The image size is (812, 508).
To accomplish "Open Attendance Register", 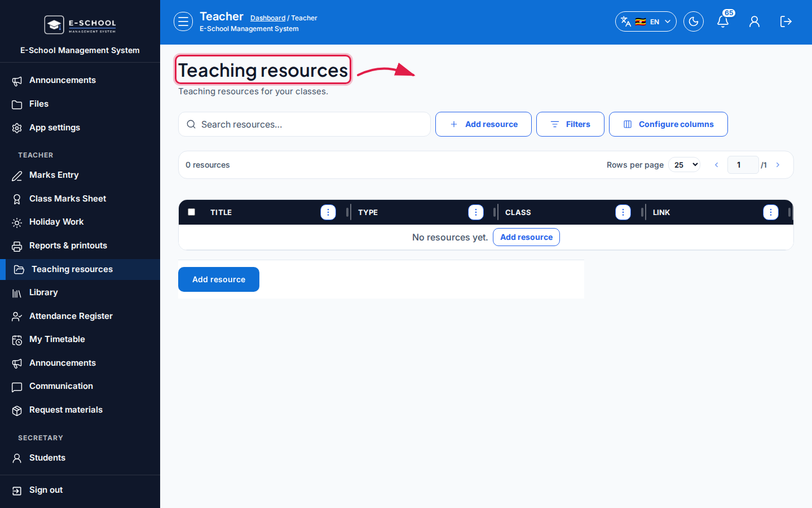I will 80,316.
